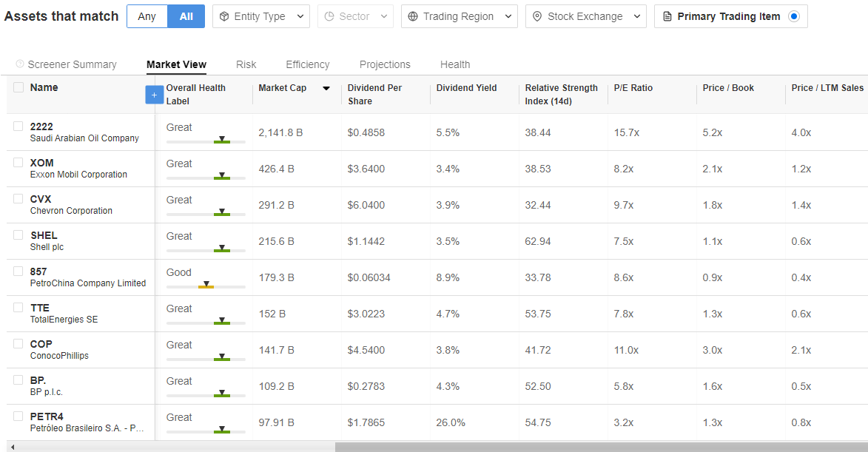868x452 pixels.
Task: Open the 2222 ticker link
Action: pyautogui.click(x=41, y=127)
